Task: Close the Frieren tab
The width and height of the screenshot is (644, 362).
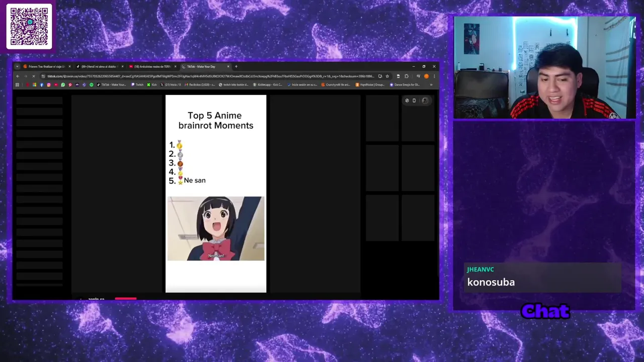Action: (x=69, y=66)
